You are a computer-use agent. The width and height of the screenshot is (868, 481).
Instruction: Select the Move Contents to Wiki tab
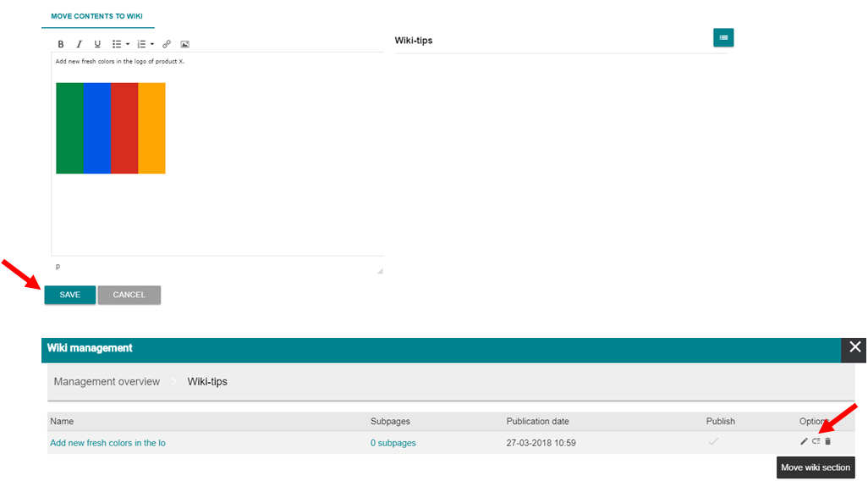click(97, 16)
